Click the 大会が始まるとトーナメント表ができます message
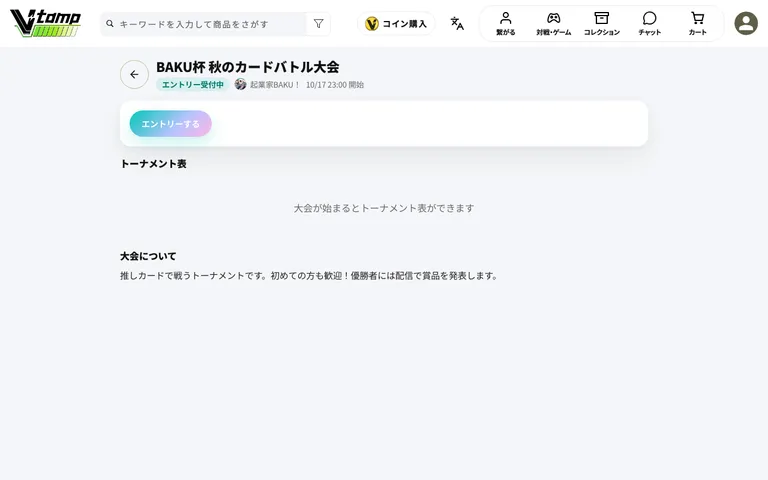The height and width of the screenshot is (480, 768). point(384,208)
